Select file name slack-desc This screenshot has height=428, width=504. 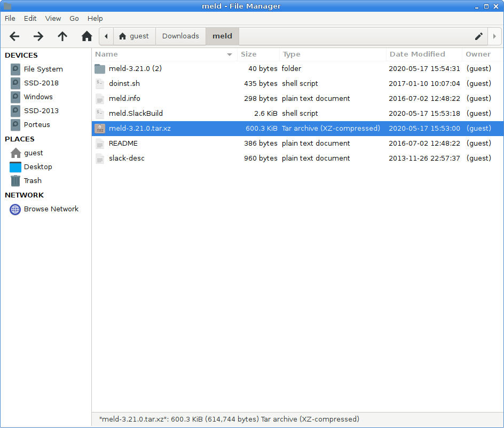[127, 158]
